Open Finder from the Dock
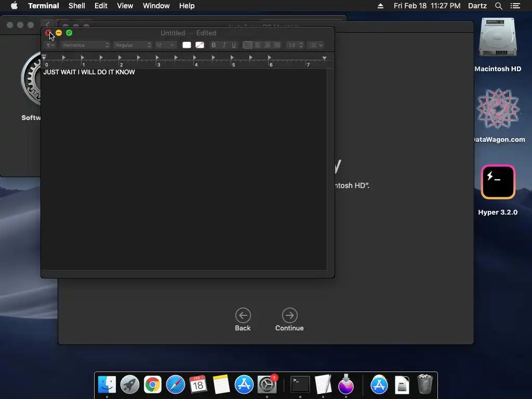Image resolution: width=532 pixels, height=399 pixels. tap(107, 385)
